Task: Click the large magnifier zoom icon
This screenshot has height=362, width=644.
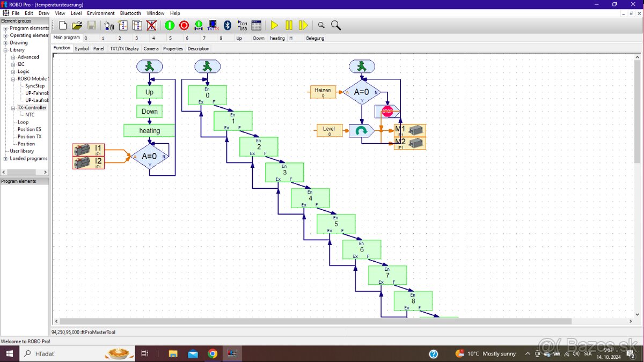Action: [x=336, y=25]
